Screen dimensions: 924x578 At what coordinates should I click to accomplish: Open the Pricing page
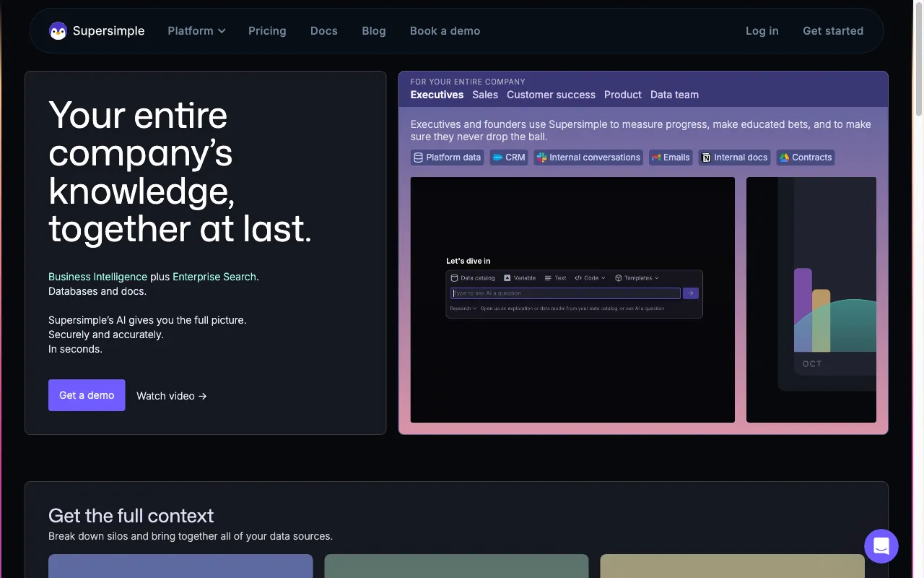point(267,31)
